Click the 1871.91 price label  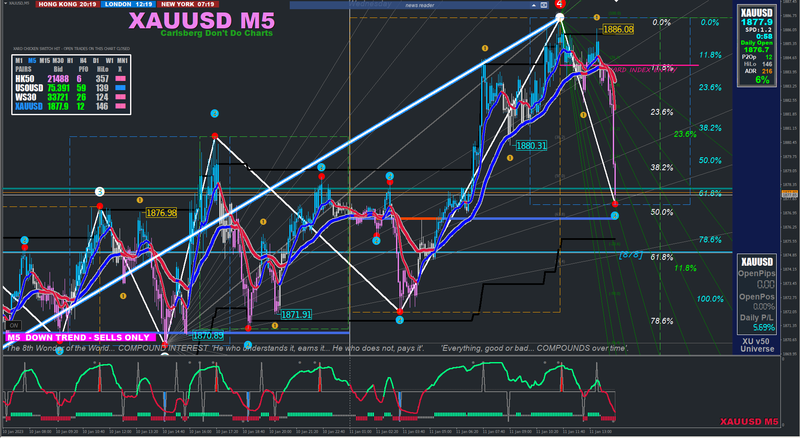click(296, 314)
